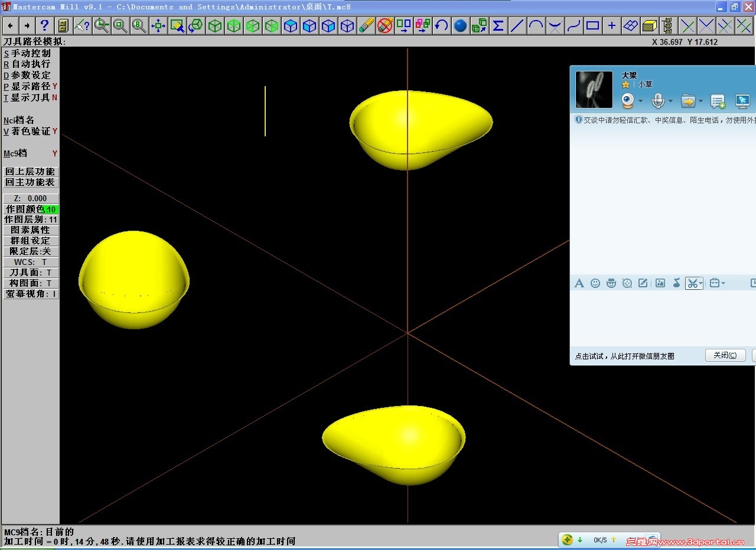Viewport: 756px width, 550px height.
Task: Click the Undo curved arrow icon
Action: coord(441,25)
